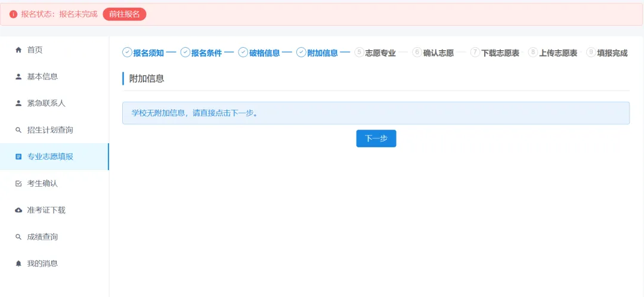Open the 紧急联系人 sidebar menu item
Screen dimensions: 644x297
54,104
